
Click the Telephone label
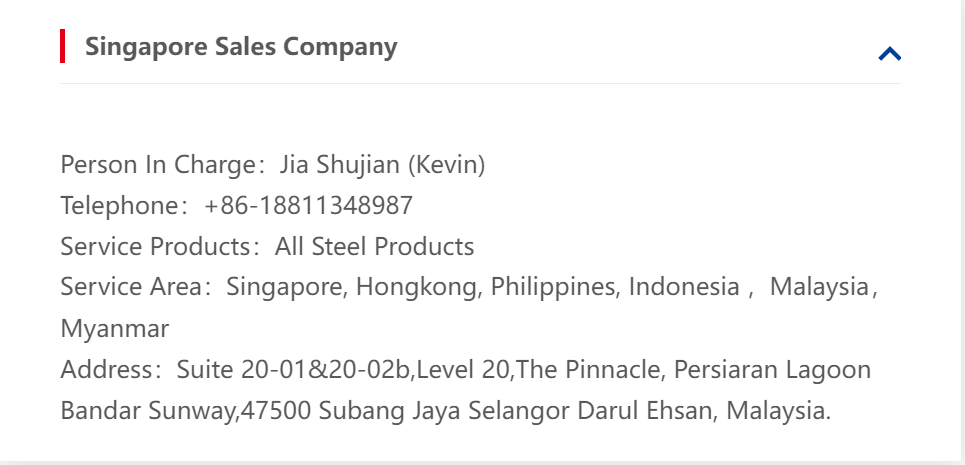point(119,206)
